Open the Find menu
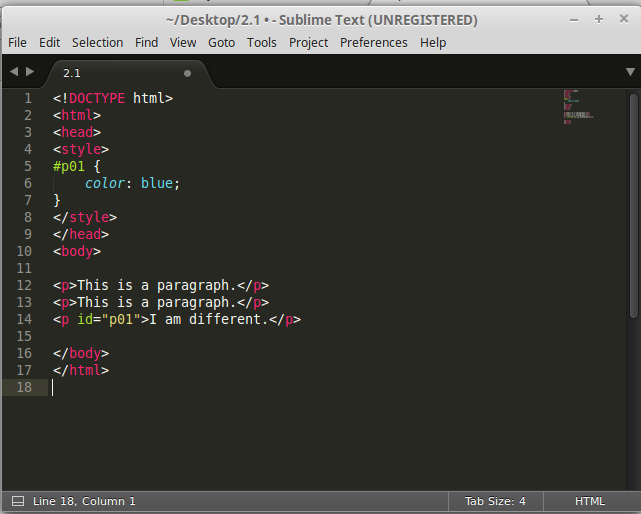 pos(146,42)
